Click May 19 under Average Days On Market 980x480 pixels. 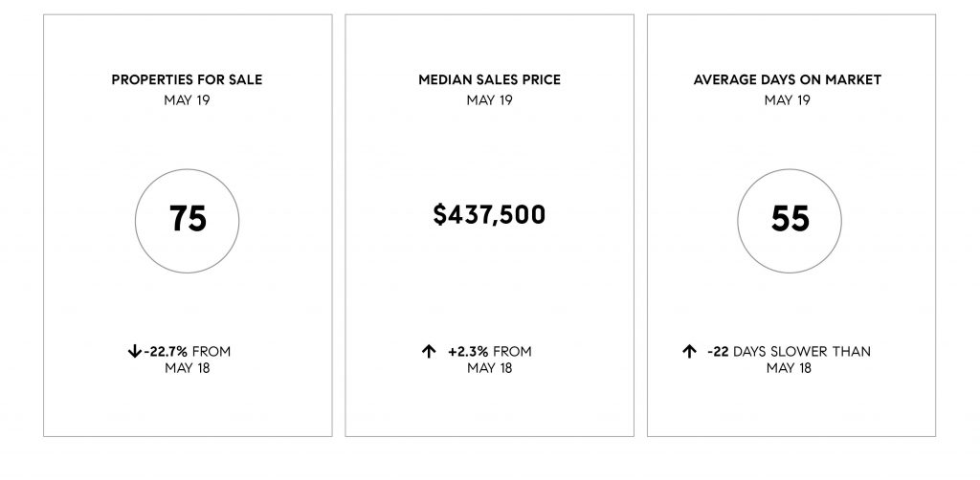(788, 99)
